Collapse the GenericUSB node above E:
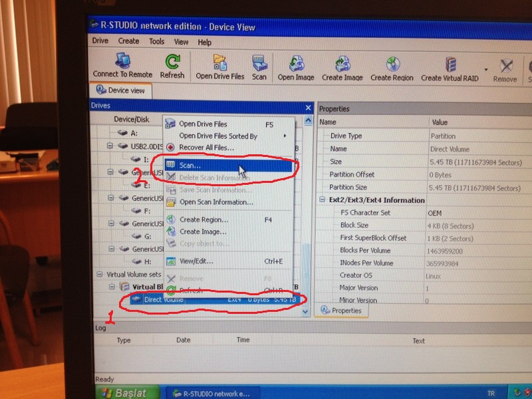 pyautogui.click(x=110, y=172)
